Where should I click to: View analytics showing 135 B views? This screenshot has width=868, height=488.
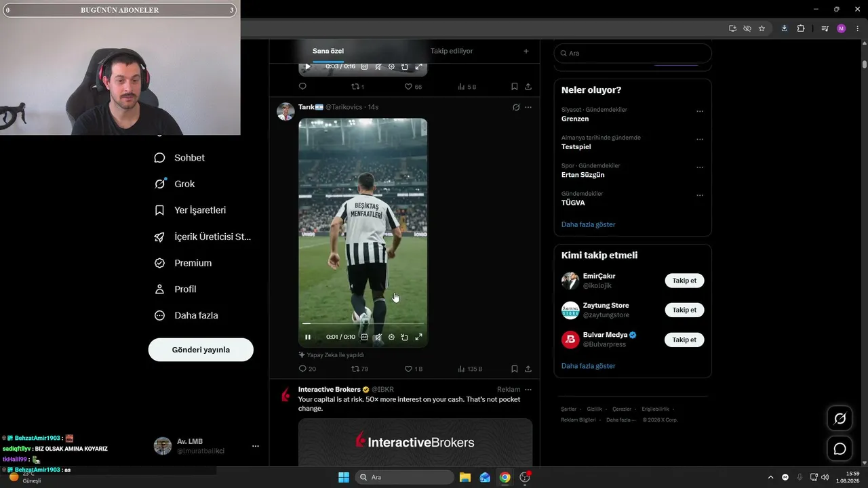pyautogui.click(x=470, y=369)
